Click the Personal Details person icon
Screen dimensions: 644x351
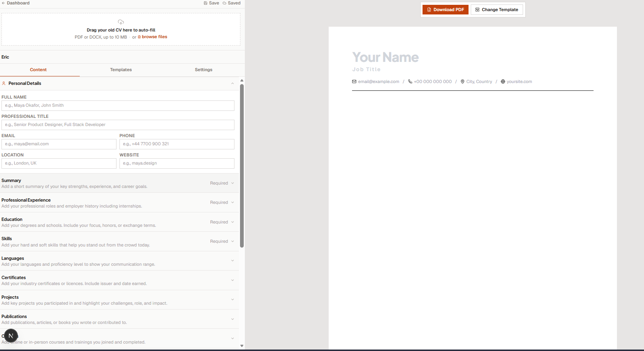[4, 83]
